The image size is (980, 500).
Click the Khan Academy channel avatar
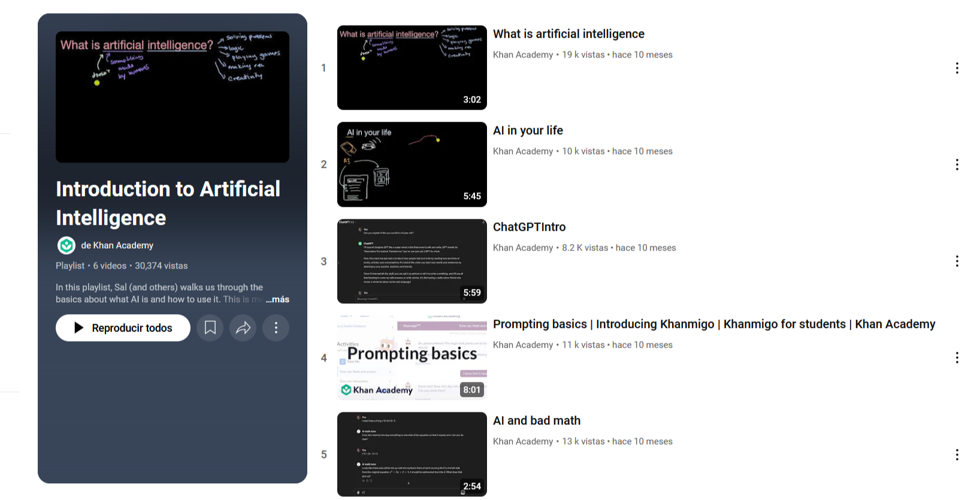click(66, 245)
